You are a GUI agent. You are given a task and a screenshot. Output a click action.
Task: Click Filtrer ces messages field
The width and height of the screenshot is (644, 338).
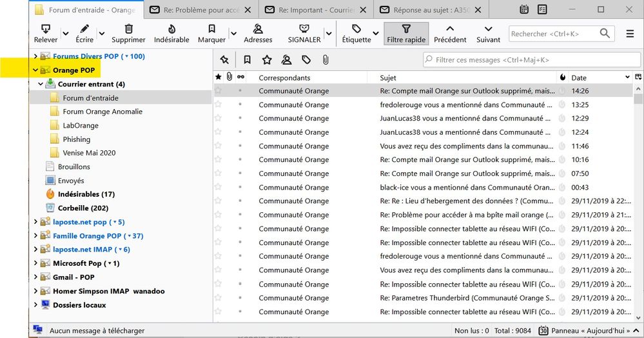pyautogui.click(x=531, y=60)
